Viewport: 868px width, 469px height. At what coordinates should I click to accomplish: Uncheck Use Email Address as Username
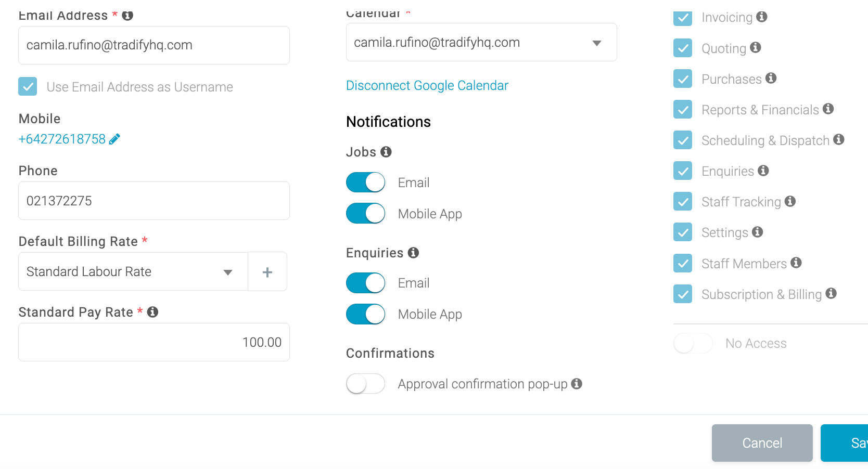click(x=28, y=86)
